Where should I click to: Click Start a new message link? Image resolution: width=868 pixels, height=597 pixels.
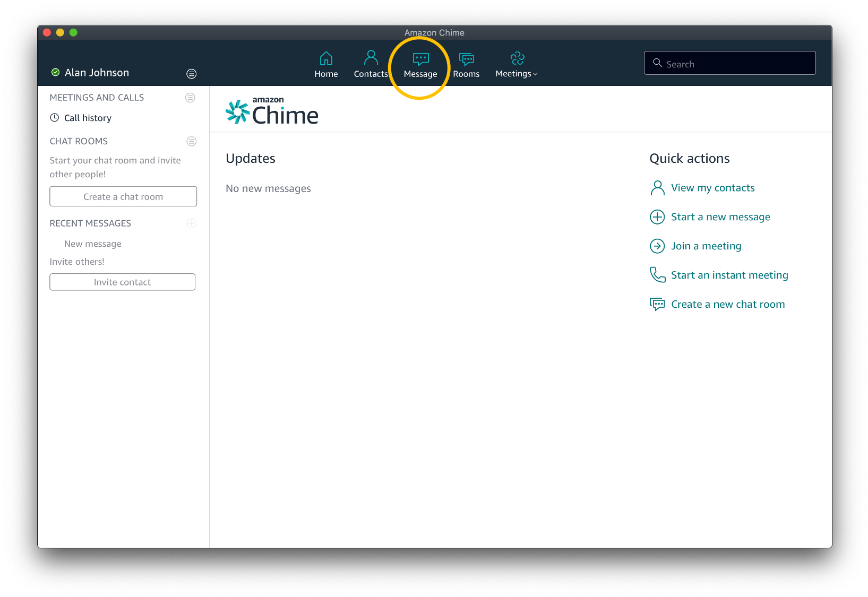[x=720, y=217]
